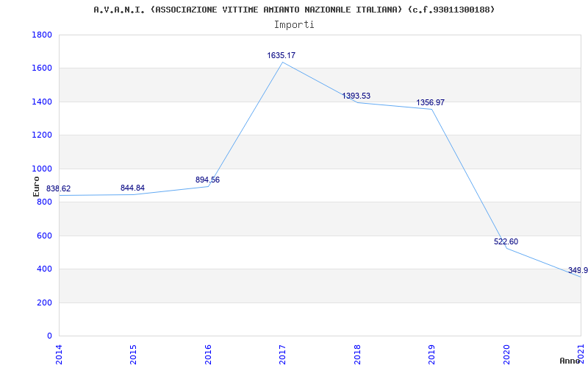
Task: Click the 400 y-axis tick label
Action: (x=45, y=269)
